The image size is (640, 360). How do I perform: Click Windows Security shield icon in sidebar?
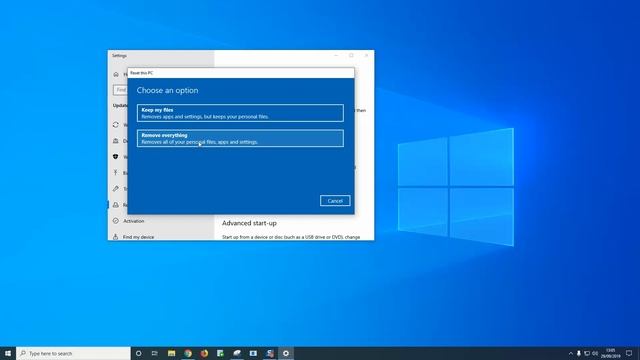(116, 157)
